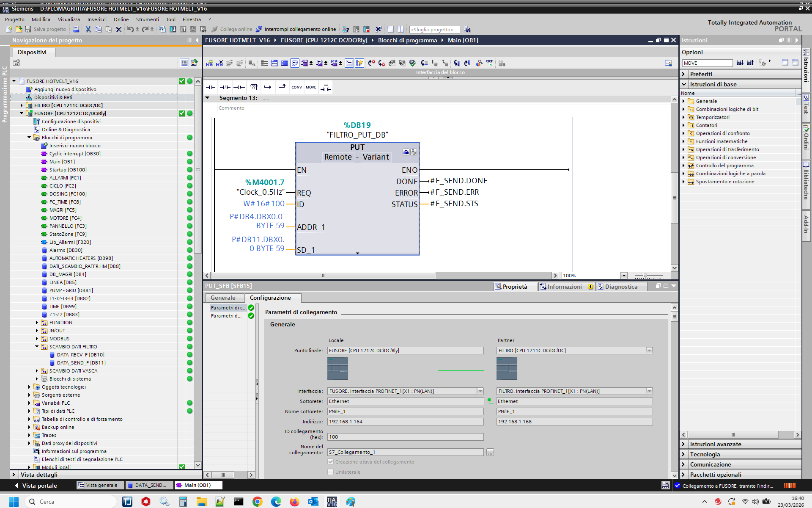Screen dimensions: 812x508
Task: Insert a normally closed contact
Action: click(x=225, y=87)
